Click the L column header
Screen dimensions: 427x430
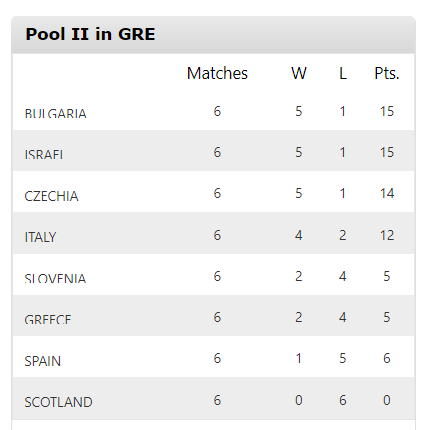tap(343, 73)
